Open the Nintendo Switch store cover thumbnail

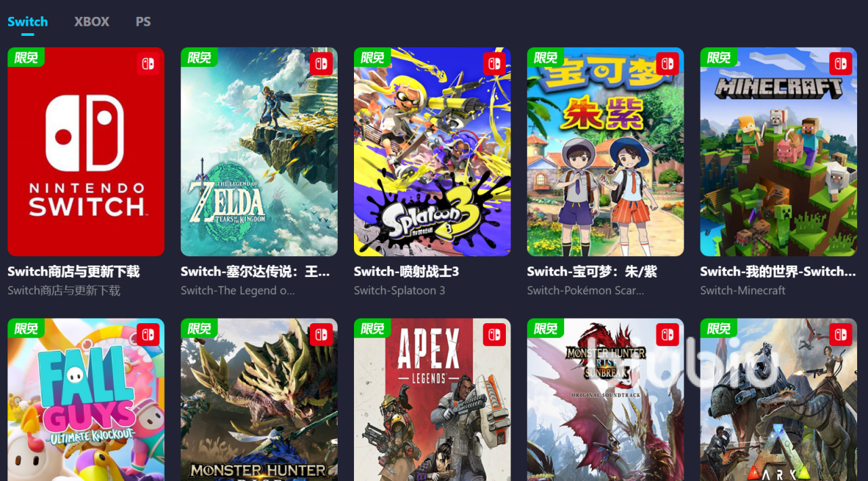pyautogui.click(x=86, y=152)
